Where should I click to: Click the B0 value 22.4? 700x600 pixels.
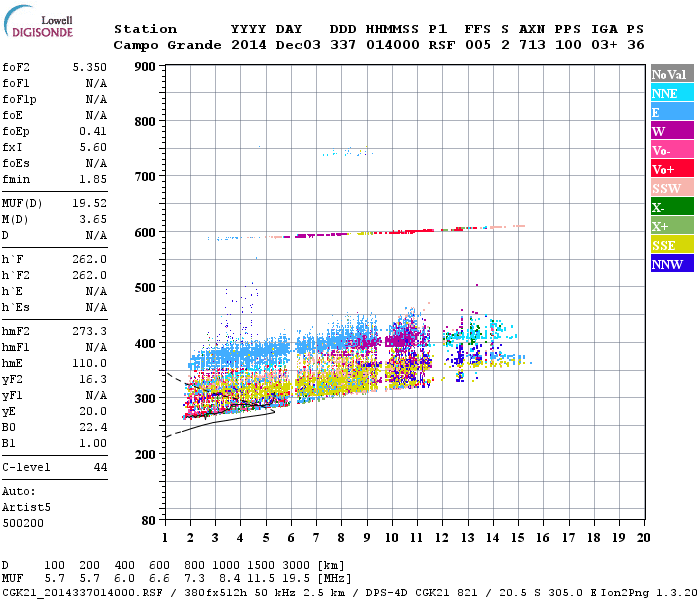93,427
